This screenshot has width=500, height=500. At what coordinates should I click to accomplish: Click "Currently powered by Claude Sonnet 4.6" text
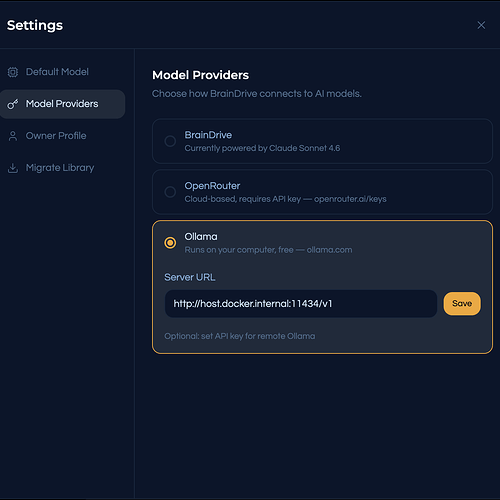(x=262, y=148)
